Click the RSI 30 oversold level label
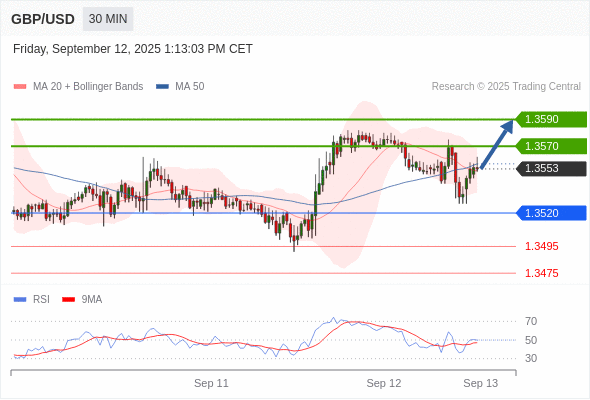The height and width of the screenshot is (400, 590). [x=531, y=358]
